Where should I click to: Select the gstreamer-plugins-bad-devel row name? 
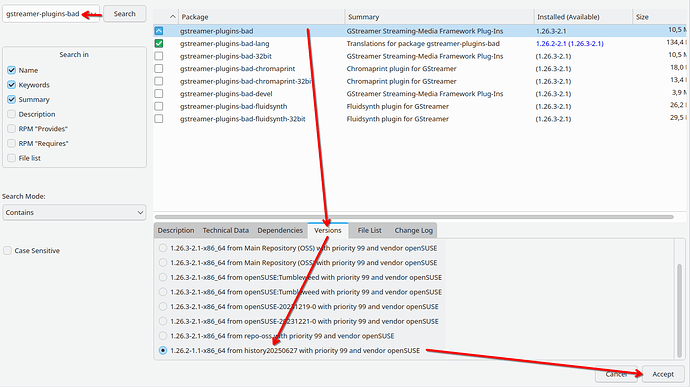(226, 94)
